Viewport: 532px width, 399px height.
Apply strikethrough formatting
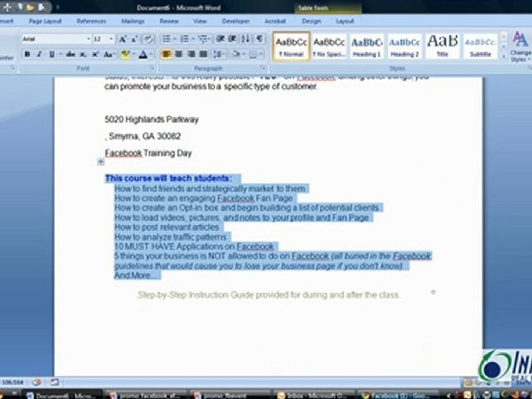pos(71,54)
